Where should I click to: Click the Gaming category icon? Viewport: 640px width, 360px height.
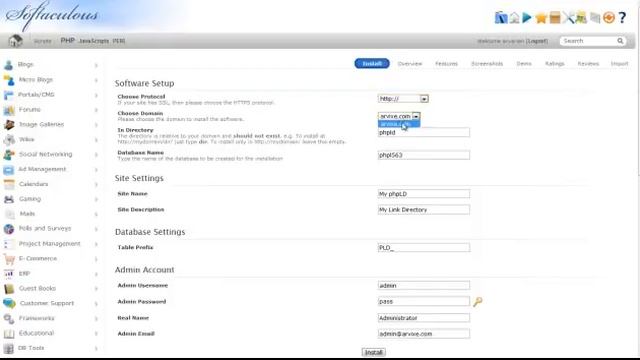click(x=9, y=199)
